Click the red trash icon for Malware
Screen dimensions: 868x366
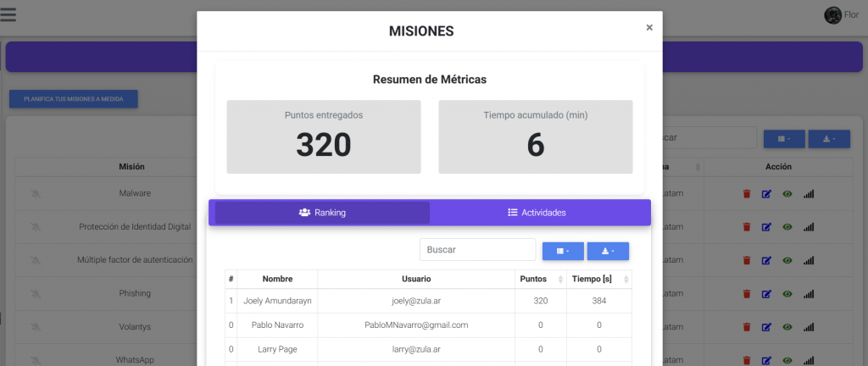747,193
